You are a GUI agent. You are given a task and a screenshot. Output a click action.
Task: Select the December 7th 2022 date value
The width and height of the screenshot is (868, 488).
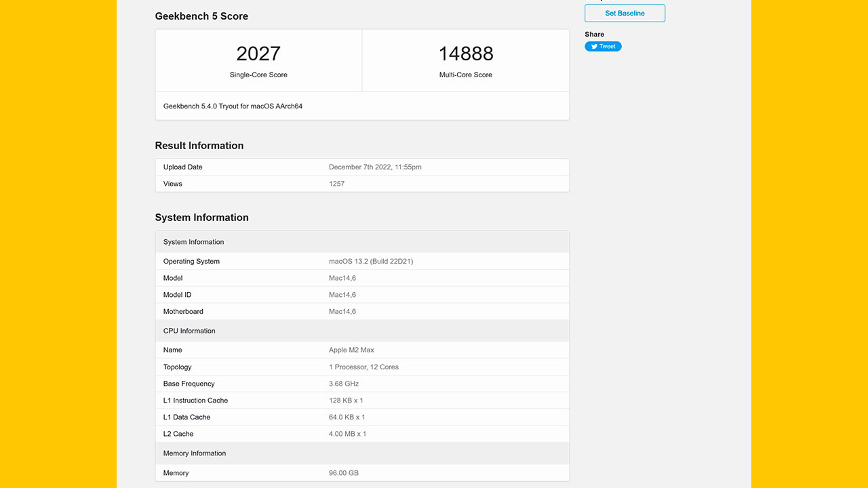click(375, 167)
